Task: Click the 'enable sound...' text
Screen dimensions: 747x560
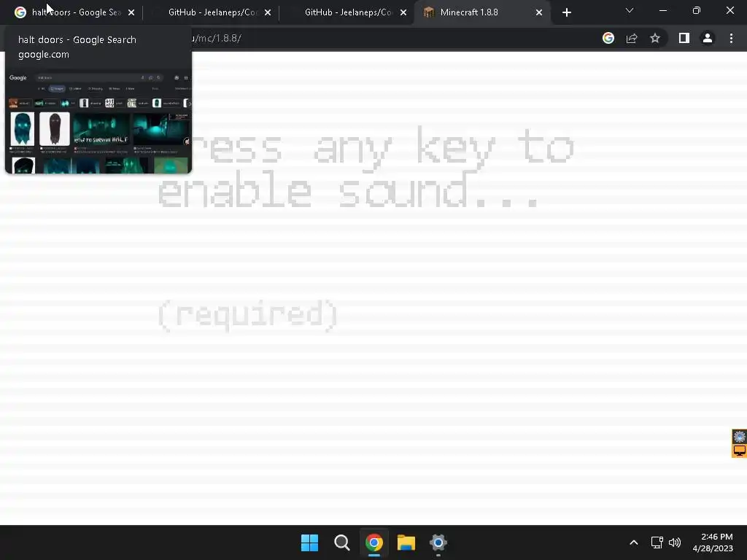Action: pyautogui.click(x=348, y=190)
